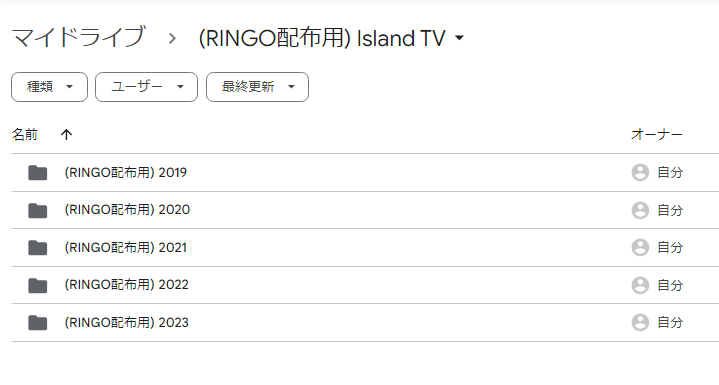Image resolution: width=719 pixels, height=385 pixels.
Task: Open the 最終更新 filter dropdown
Action: 257,87
